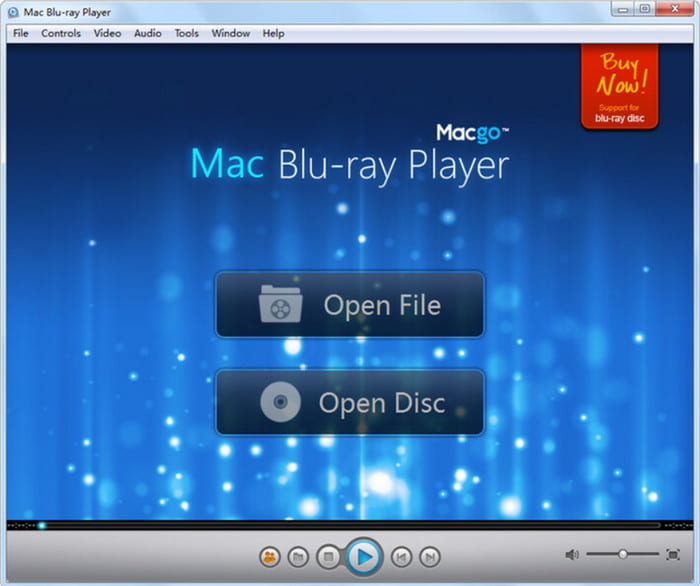The height and width of the screenshot is (586, 700).
Task: Click the Macgo logo
Action: (x=472, y=133)
